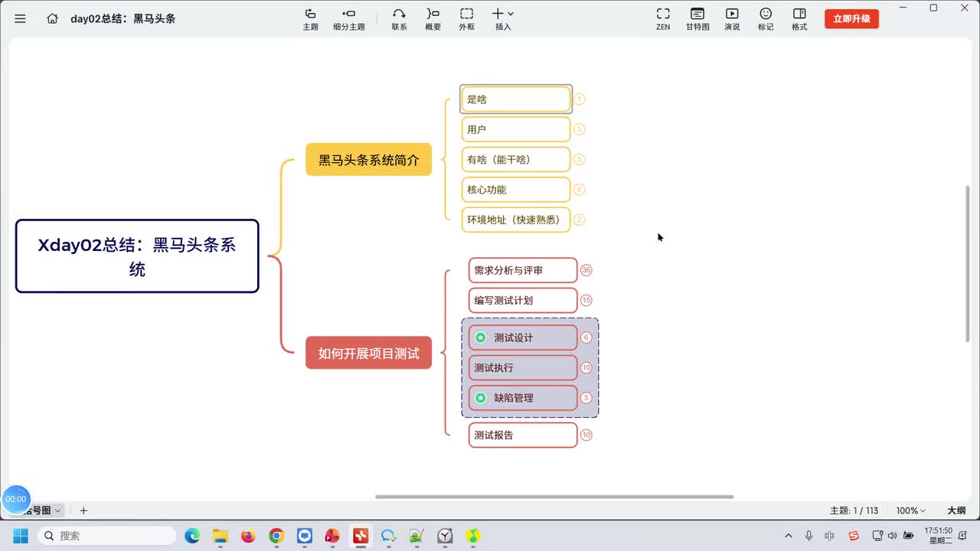Select the 有啥（能干啥）subtopic

[516, 159]
